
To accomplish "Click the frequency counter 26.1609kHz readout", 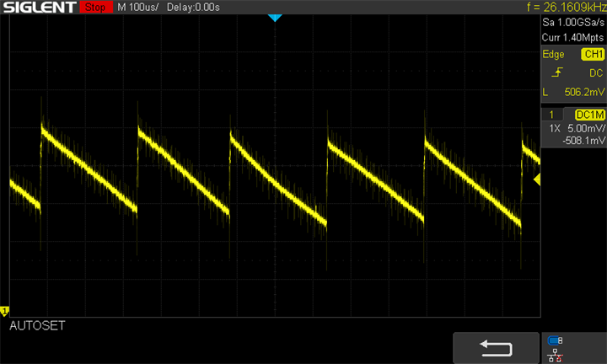I will point(567,7).
